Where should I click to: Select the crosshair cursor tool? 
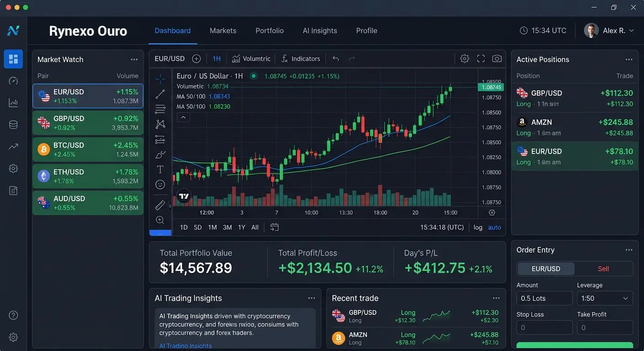(160, 79)
